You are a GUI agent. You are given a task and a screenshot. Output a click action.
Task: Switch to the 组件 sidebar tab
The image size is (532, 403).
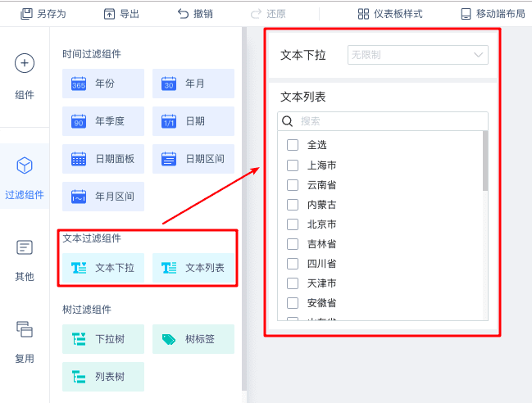pyautogui.click(x=25, y=77)
